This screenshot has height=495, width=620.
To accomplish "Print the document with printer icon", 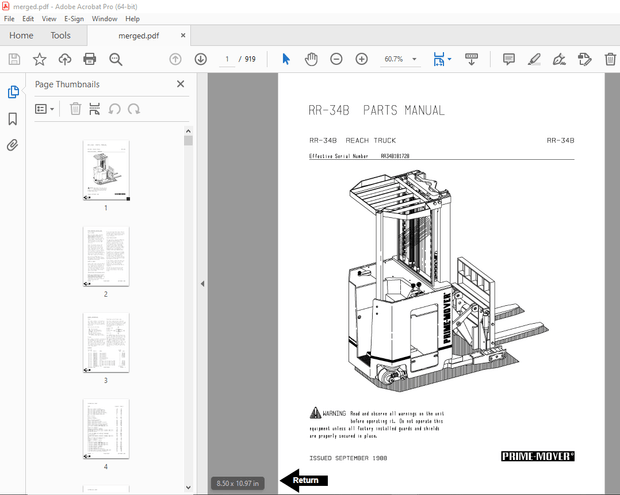I will [x=90, y=59].
